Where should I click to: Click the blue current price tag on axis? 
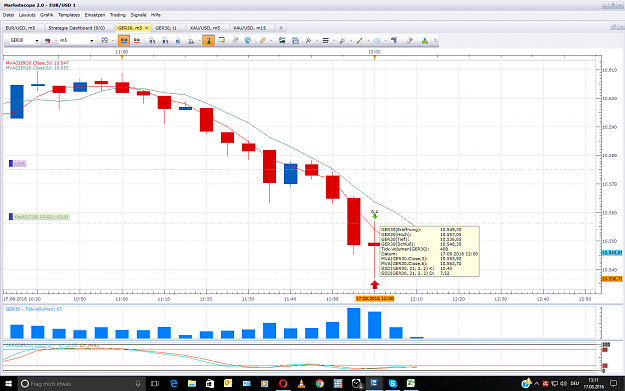point(611,253)
